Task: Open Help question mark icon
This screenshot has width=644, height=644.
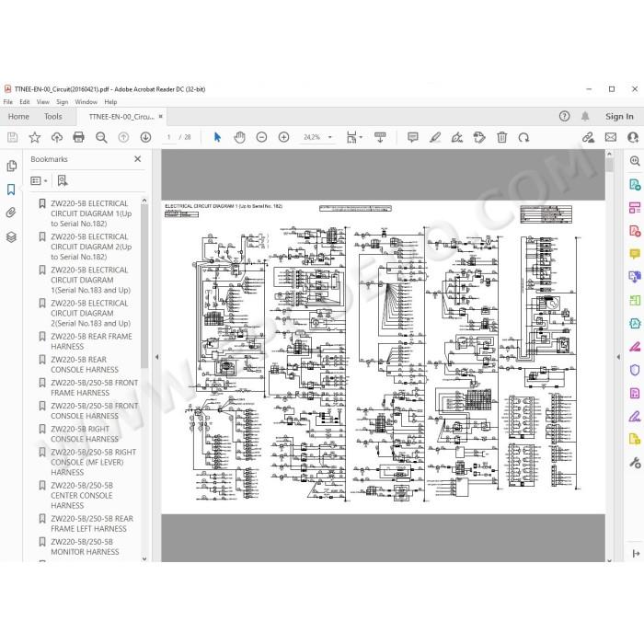Action: [564, 116]
